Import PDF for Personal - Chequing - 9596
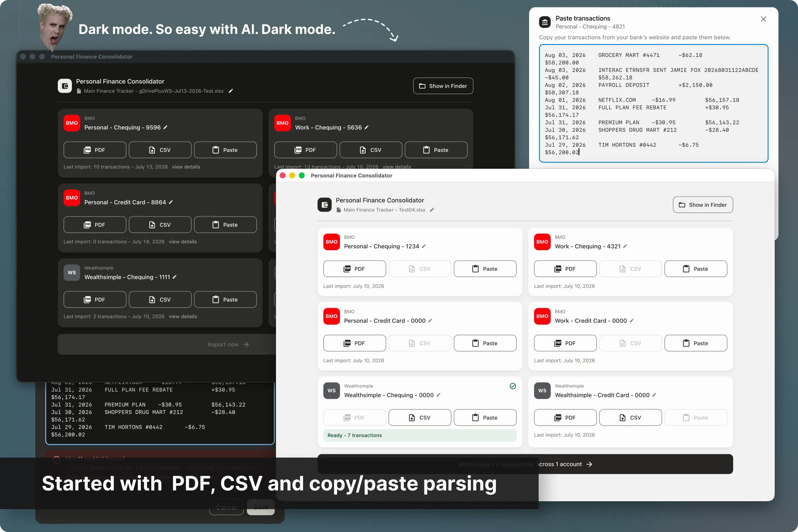The image size is (798, 532). (x=95, y=150)
